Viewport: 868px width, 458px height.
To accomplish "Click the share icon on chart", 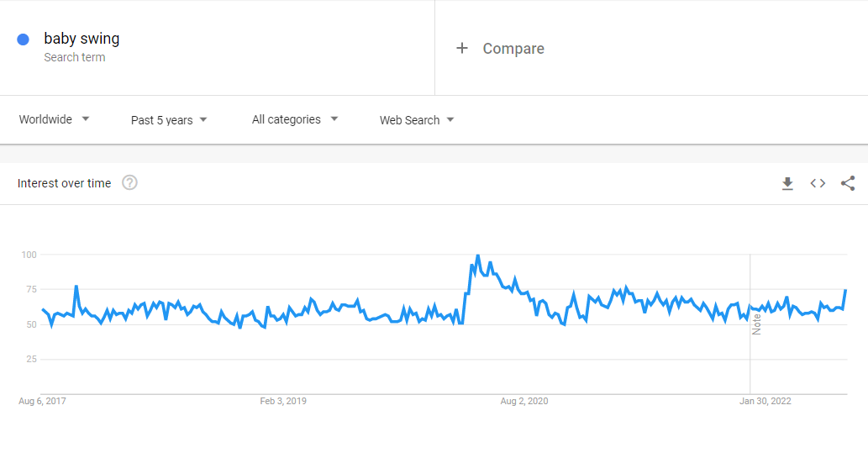I will [x=848, y=183].
